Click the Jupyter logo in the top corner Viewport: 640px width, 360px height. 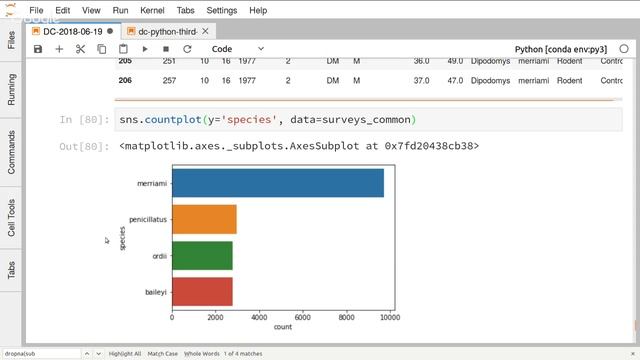point(10,9)
